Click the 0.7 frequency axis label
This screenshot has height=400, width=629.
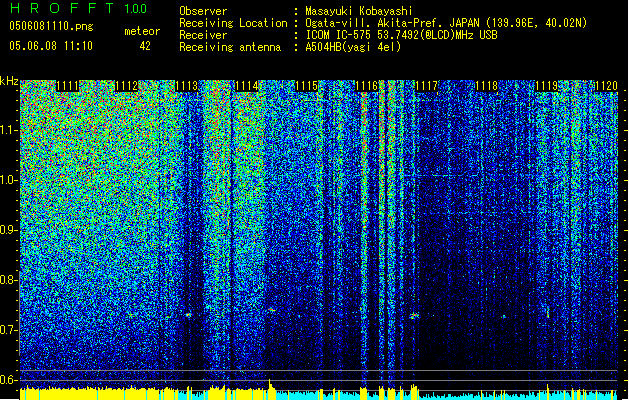(x=8, y=330)
